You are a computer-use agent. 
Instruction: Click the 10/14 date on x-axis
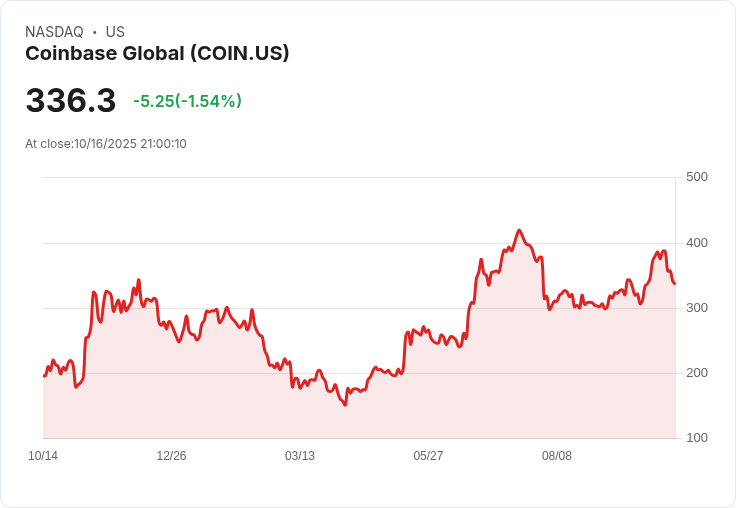43,456
